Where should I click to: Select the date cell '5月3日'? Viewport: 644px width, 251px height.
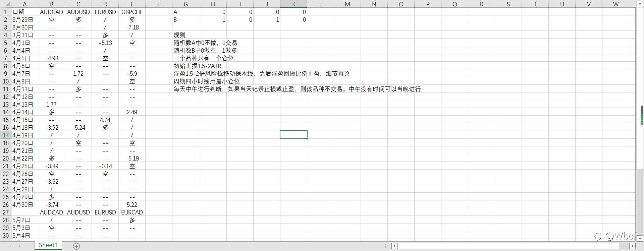24,228
